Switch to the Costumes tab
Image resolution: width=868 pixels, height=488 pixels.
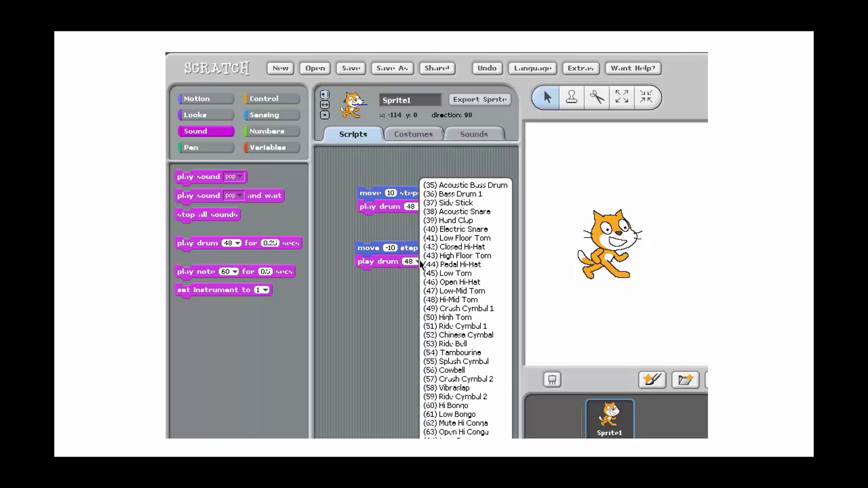[413, 134]
